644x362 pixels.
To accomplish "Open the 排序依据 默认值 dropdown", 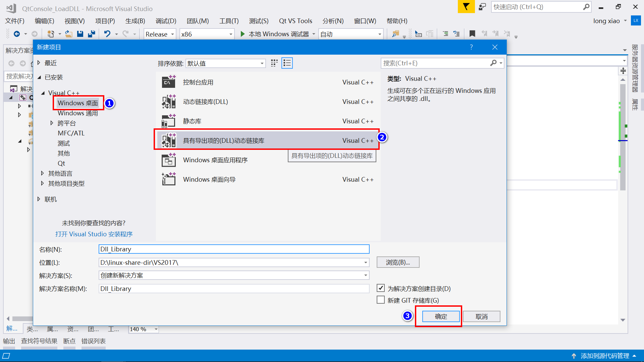I will [x=225, y=63].
